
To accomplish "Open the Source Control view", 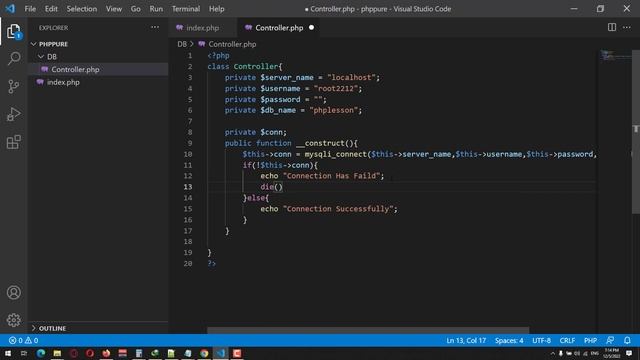I will click(x=13, y=87).
